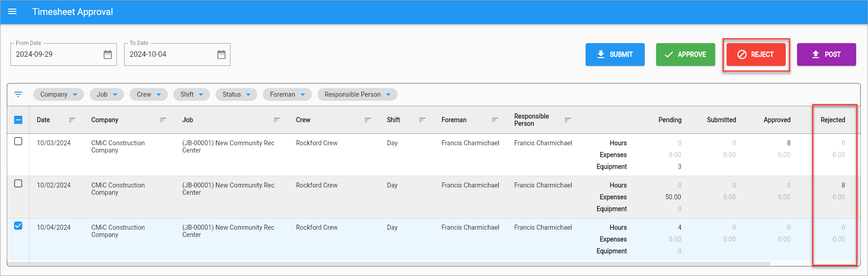The image size is (868, 276).
Task: Open the Status filter dropdown
Action: (x=236, y=94)
